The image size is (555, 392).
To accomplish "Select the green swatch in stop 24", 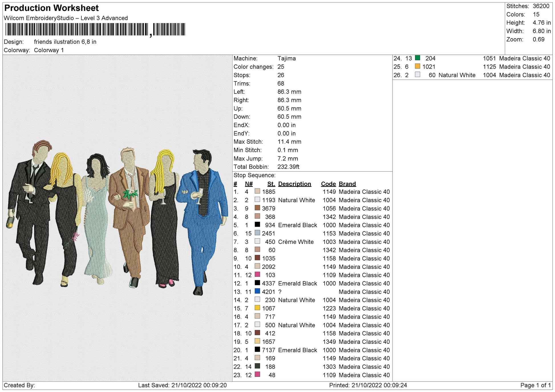I will pos(418,58).
